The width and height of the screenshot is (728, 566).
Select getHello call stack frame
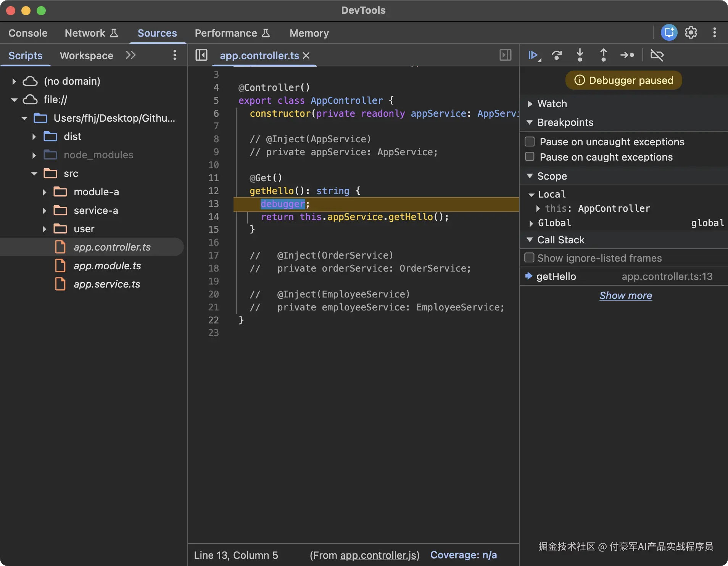click(x=624, y=277)
